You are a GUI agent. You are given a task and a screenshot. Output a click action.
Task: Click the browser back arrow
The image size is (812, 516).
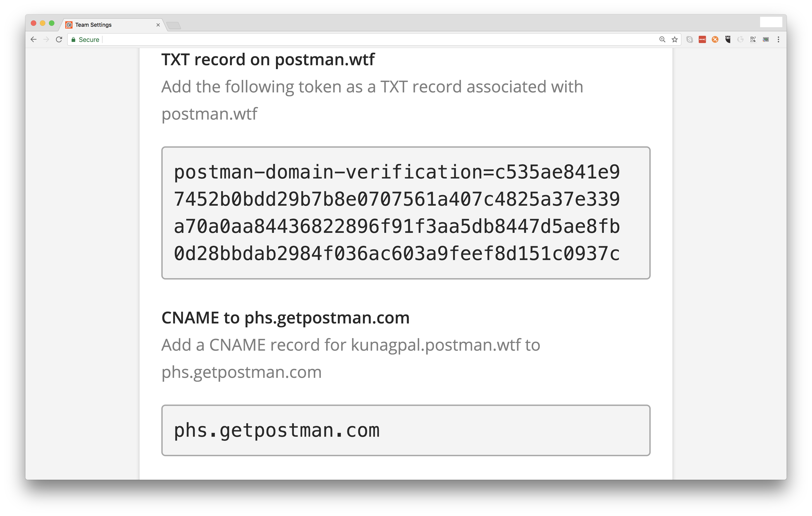33,39
